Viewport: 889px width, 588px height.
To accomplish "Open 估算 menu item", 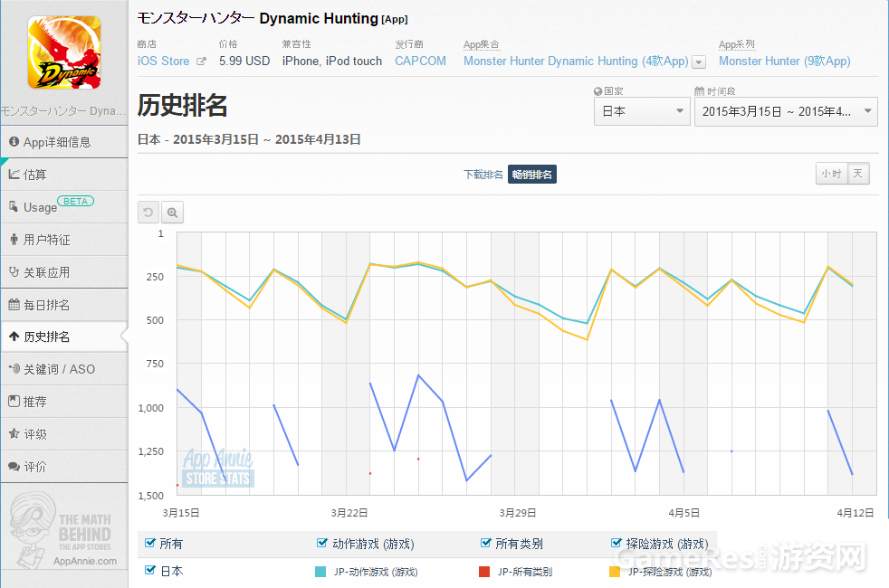I will pos(64,175).
